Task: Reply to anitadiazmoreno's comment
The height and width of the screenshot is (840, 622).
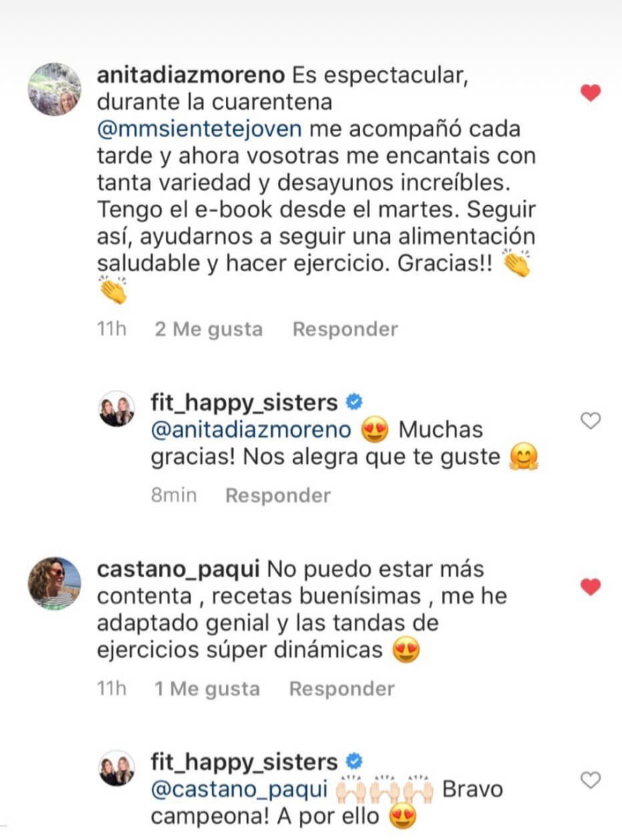Action: [345, 329]
